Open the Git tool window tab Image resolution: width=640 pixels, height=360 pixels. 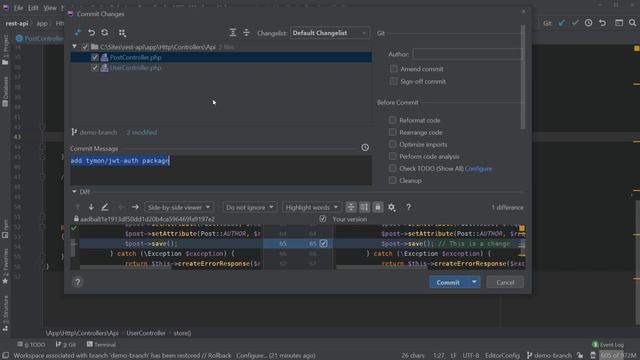66,344
